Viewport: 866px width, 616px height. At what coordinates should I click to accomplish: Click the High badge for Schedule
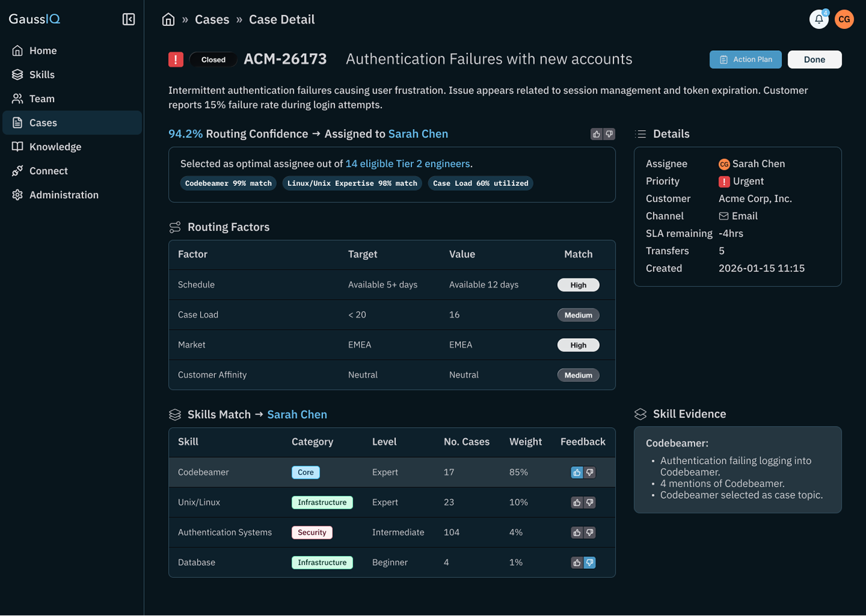(x=579, y=285)
